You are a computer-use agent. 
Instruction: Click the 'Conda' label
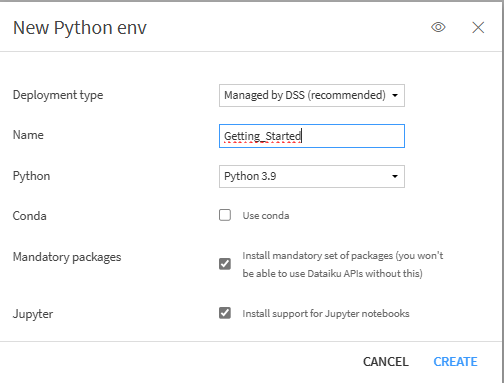pos(30,216)
